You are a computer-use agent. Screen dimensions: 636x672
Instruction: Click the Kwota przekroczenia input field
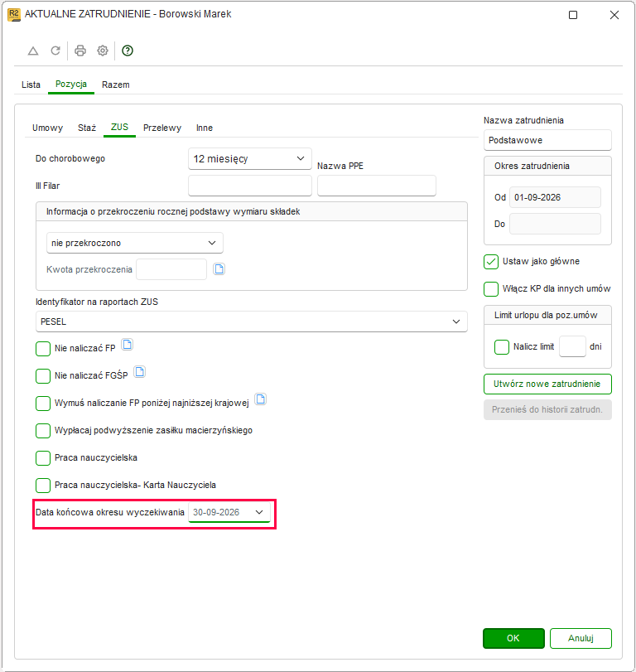(x=171, y=269)
